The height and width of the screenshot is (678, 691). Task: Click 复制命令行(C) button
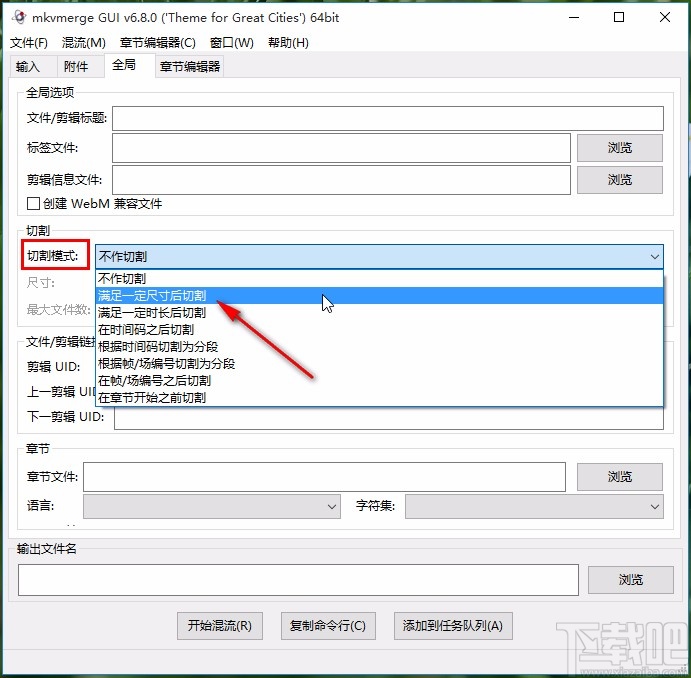(x=328, y=626)
